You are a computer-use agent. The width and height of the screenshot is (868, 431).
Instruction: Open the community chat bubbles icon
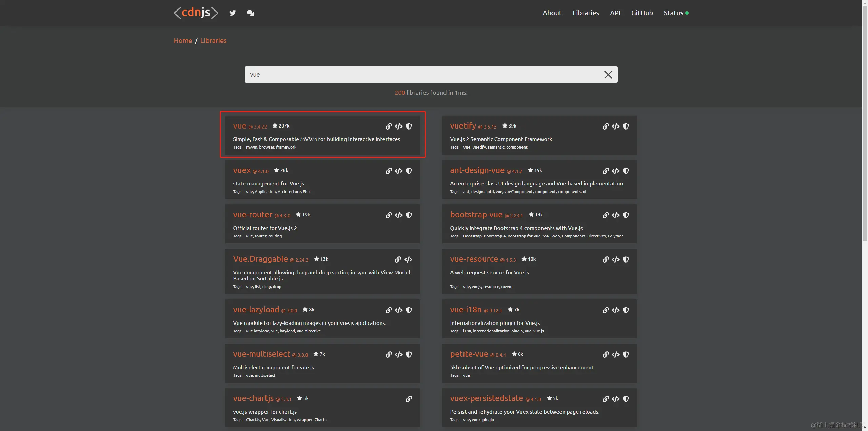coord(251,13)
